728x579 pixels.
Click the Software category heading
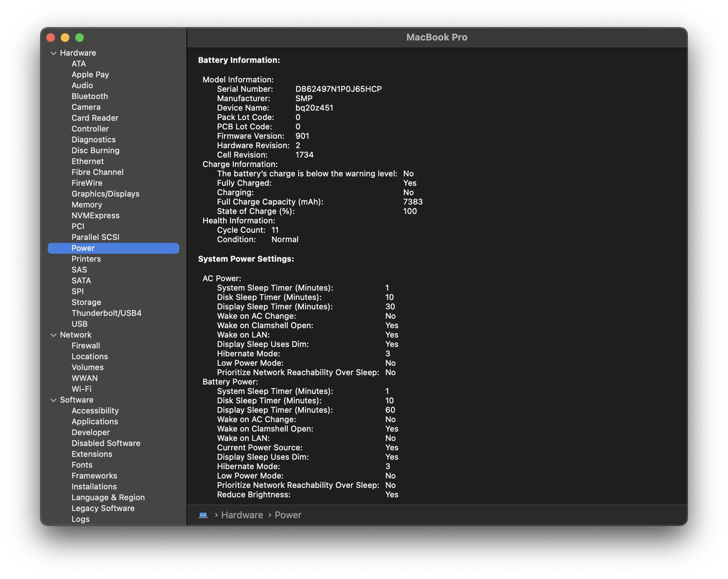click(x=77, y=400)
